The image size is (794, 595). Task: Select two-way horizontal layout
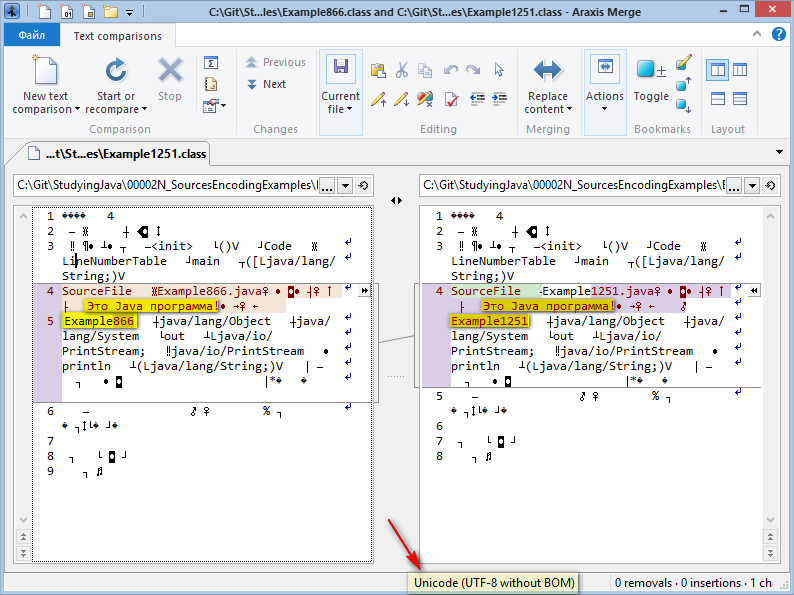[x=718, y=98]
